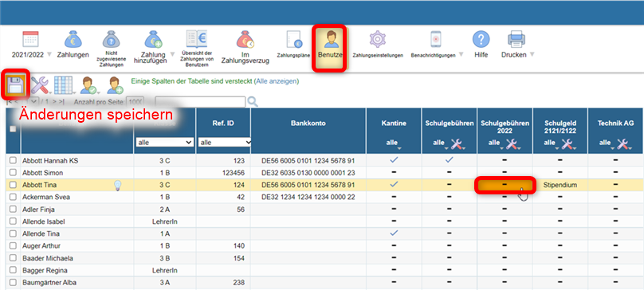Screen dimensions: 644x290
Task: Check the box for Abbott Simon
Action: point(13,173)
